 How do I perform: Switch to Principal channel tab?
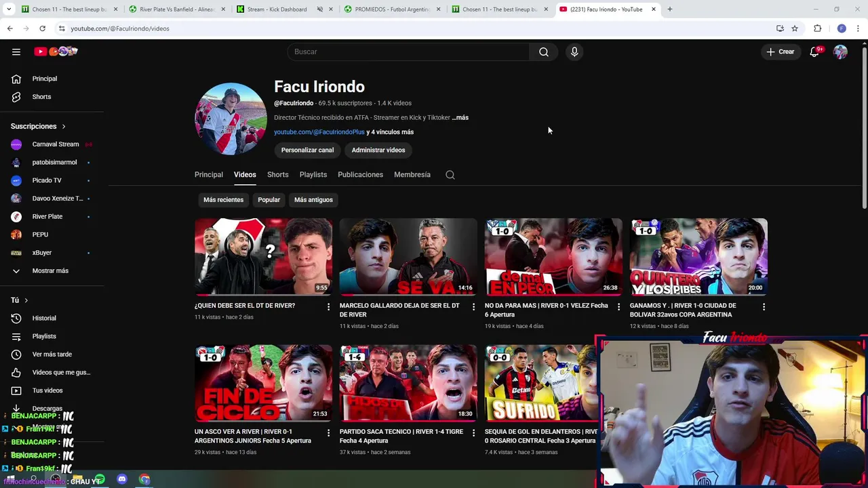tap(209, 175)
